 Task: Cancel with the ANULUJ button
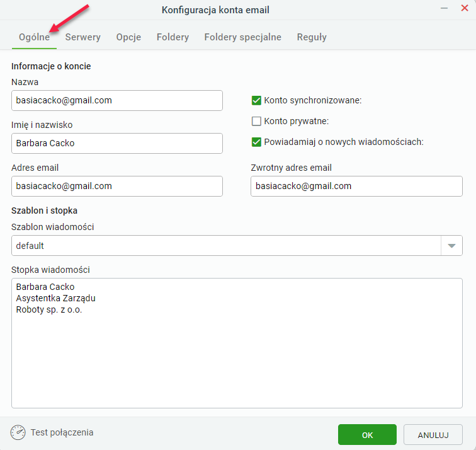pos(433,435)
